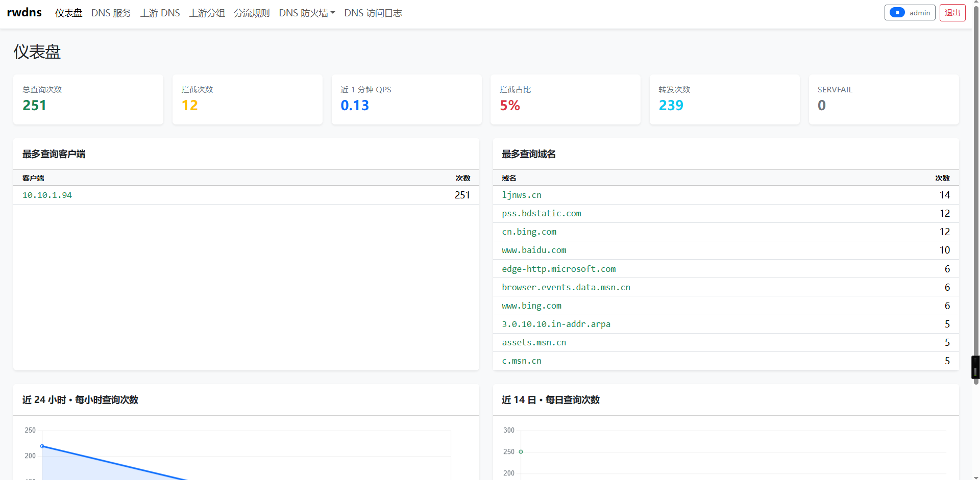
Task: Click the 拦截占比 value 5%
Action: click(510, 106)
